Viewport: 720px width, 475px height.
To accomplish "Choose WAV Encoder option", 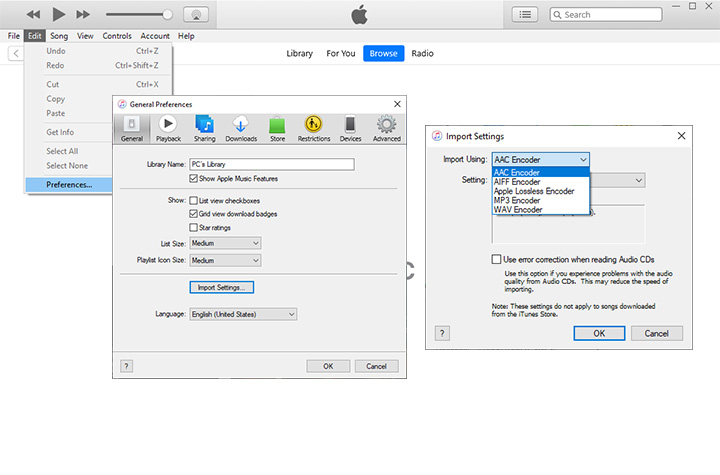I will pos(540,209).
